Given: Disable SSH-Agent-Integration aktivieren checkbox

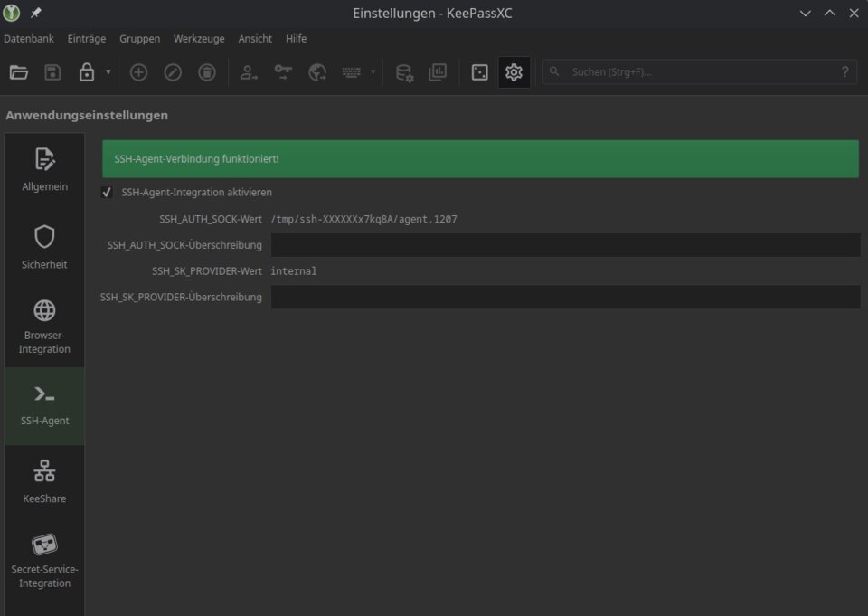Looking at the screenshot, I should tap(108, 193).
